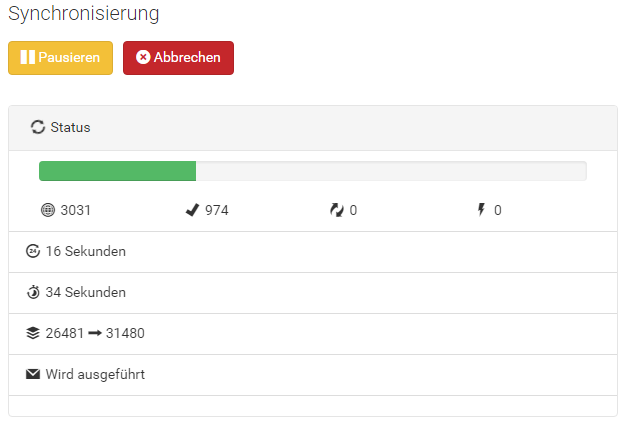Click the Pausieren button
The image size is (630, 421).
tap(60, 58)
